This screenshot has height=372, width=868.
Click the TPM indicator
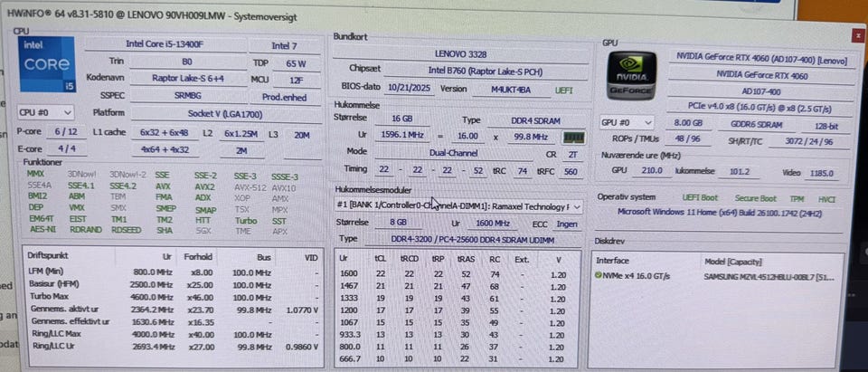[797, 198]
